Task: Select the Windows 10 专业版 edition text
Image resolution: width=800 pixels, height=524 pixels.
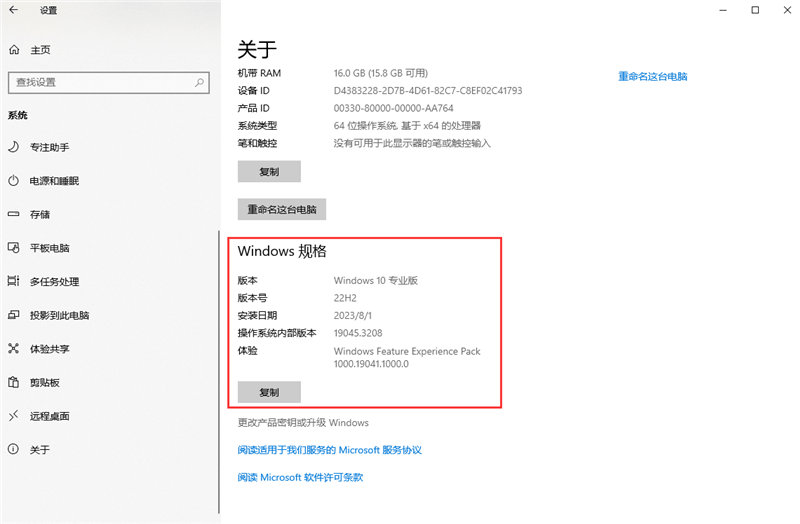Action: point(376,281)
